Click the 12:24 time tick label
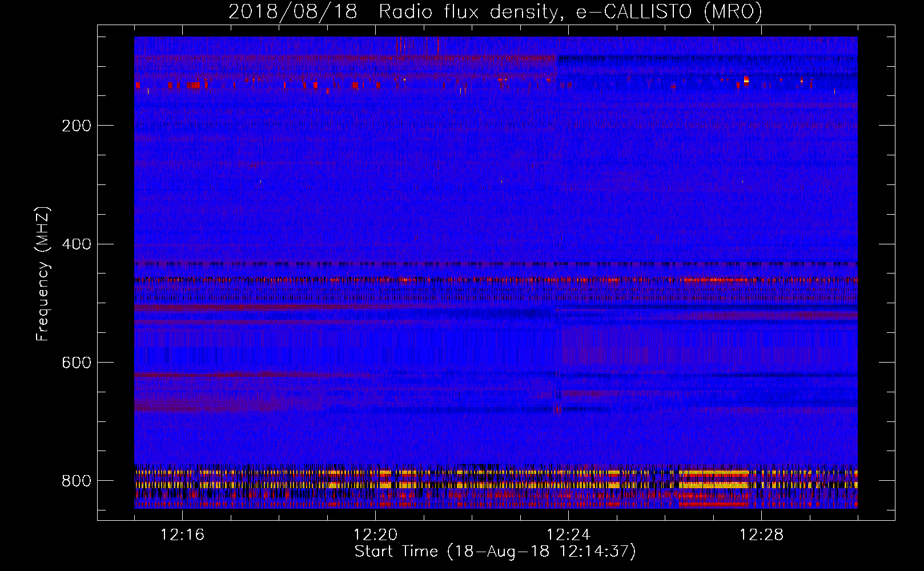 [x=568, y=535]
